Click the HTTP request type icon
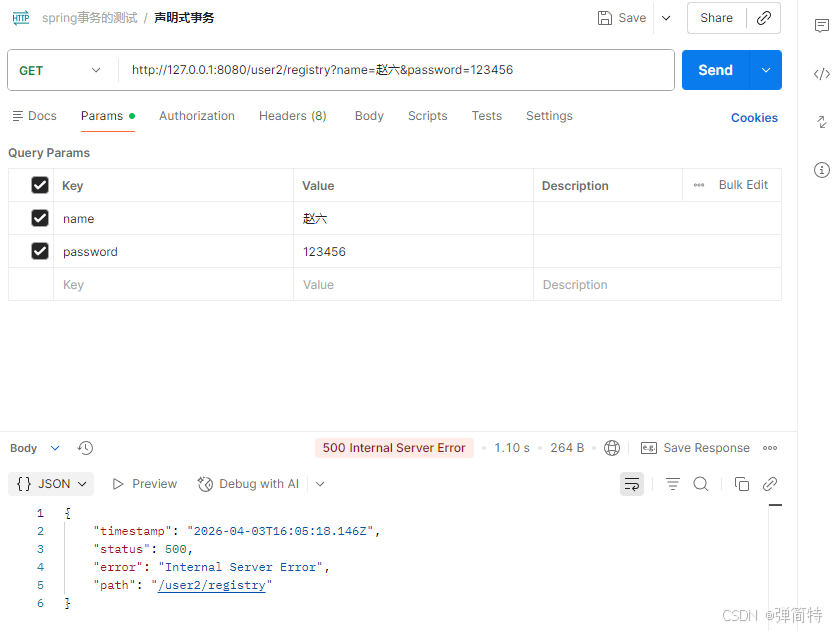 (21, 18)
